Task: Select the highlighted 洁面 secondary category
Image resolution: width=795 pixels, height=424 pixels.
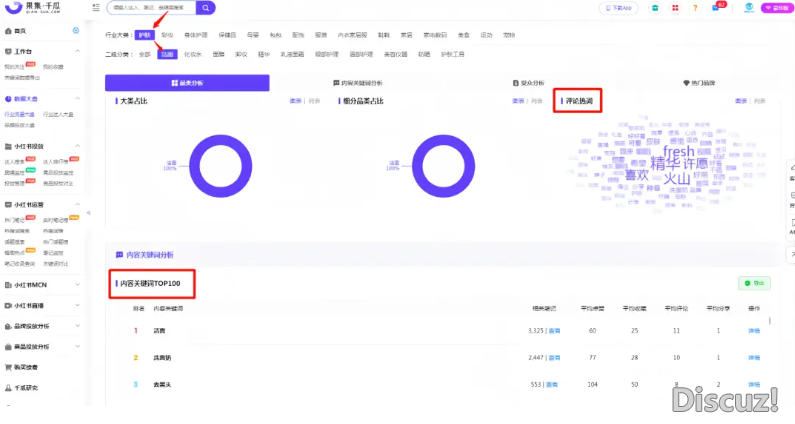Action: (x=167, y=54)
